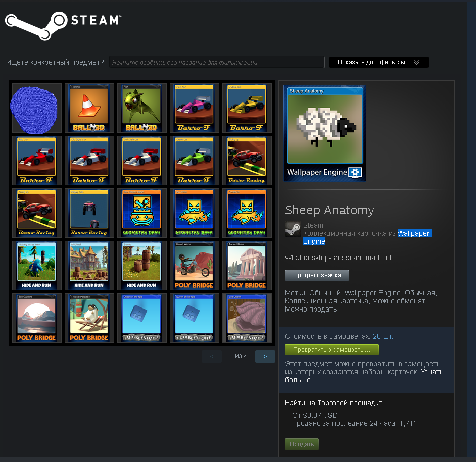Click Превратить в самоцветы button
Viewport: 476px width, 462px height.
(332, 350)
